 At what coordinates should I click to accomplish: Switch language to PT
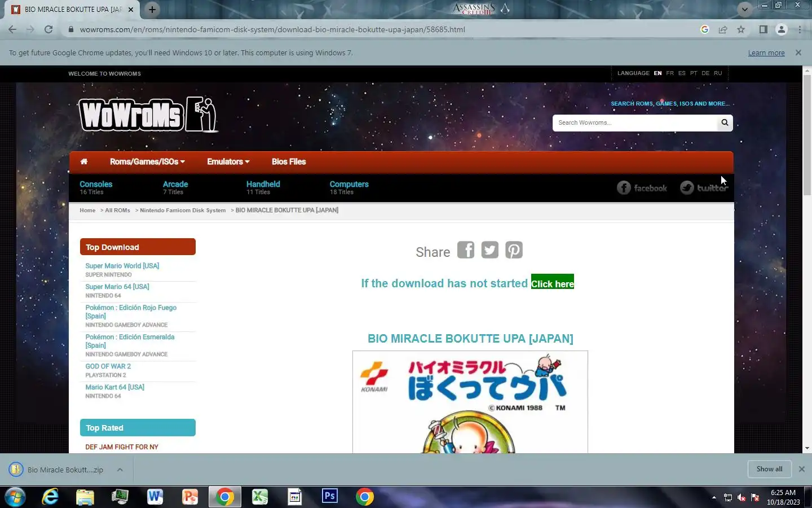click(694, 73)
